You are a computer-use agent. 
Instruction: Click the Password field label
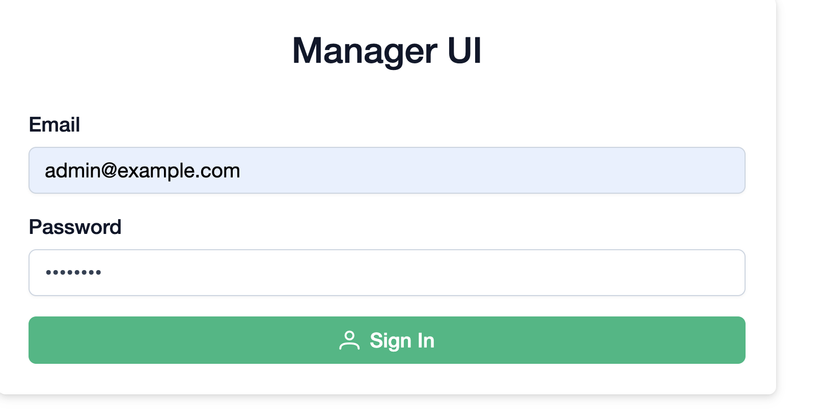click(x=75, y=227)
